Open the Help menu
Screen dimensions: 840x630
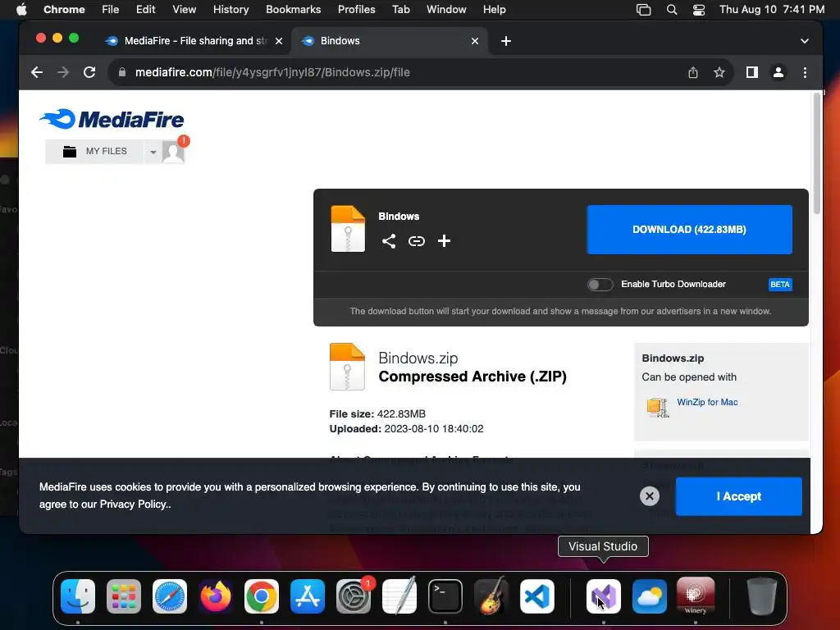coord(494,10)
